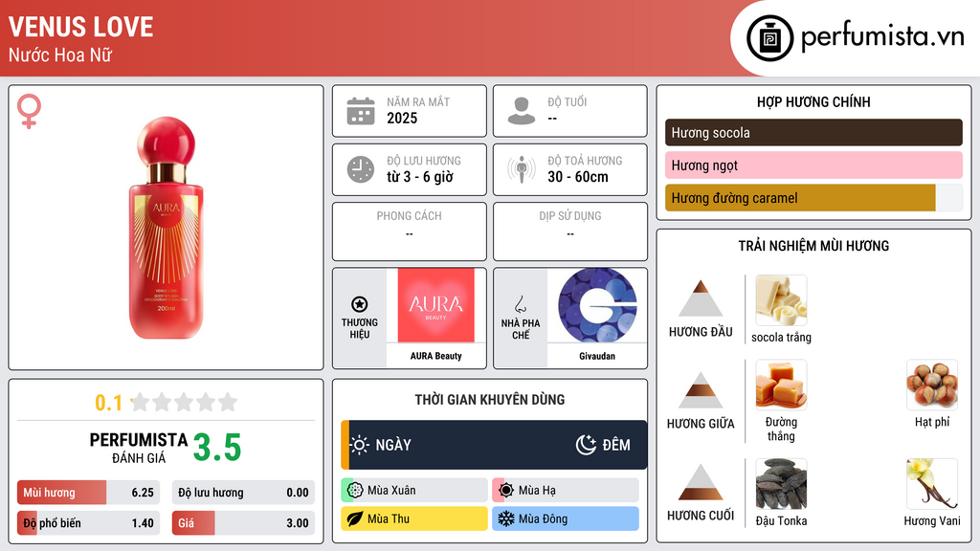Image resolution: width=980 pixels, height=551 pixels.
Task: Click the Dịp sử dụng occasion box
Action: pyautogui.click(x=570, y=231)
